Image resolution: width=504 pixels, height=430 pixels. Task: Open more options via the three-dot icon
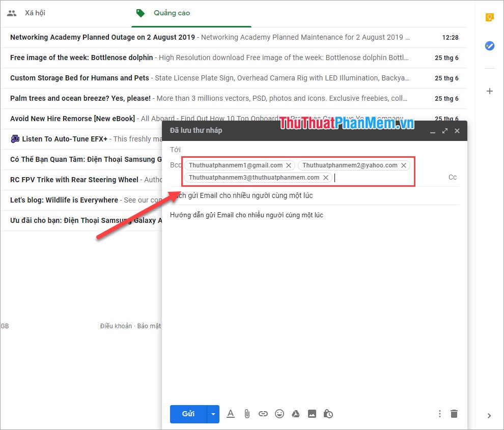click(x=439, y=414)
